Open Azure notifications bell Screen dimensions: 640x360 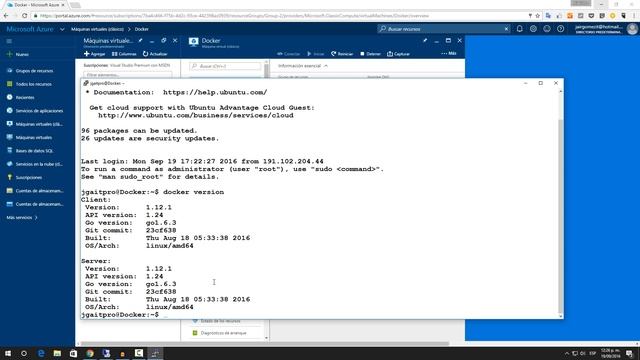(x=520, y=29)
